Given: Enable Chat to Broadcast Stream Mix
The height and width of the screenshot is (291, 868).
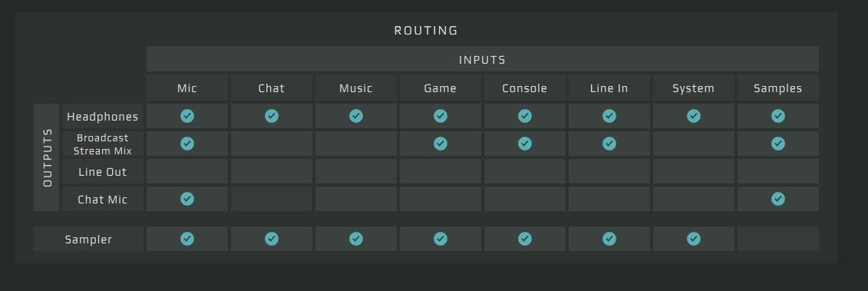Looking at the screenshot, I should 271,144.
